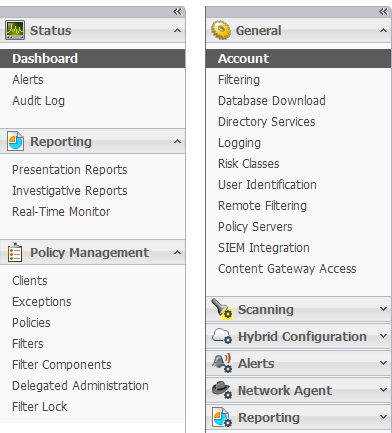Image resolution: width=392 pixels, height=433 pixels.
Task: Collapse the Status section chevron
Action: click(x=177, y=31)
